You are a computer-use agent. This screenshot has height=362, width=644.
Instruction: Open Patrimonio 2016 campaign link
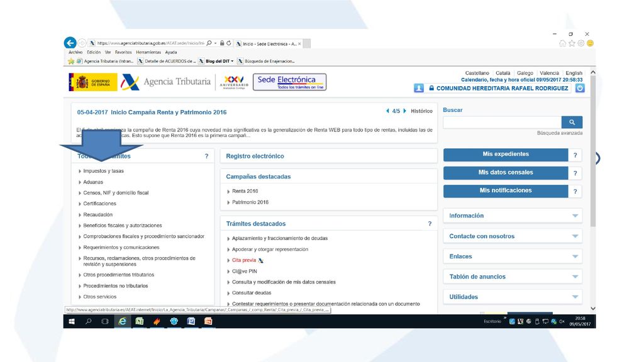click(250, 202)
